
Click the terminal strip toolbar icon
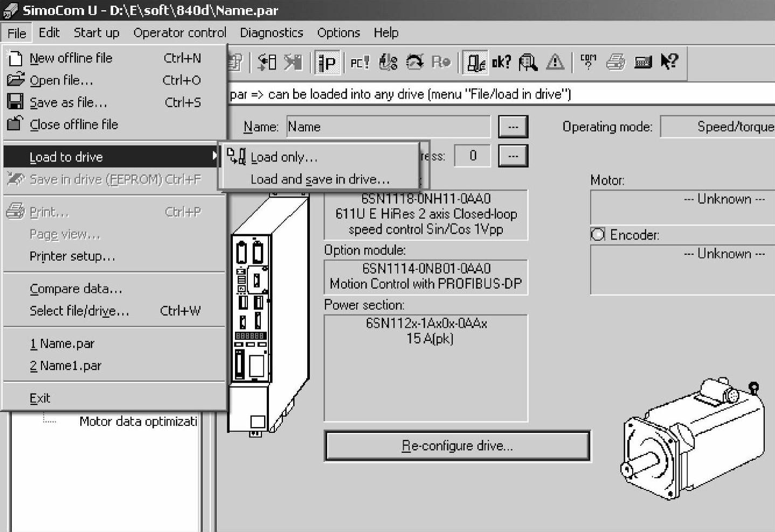coord(643,62)
